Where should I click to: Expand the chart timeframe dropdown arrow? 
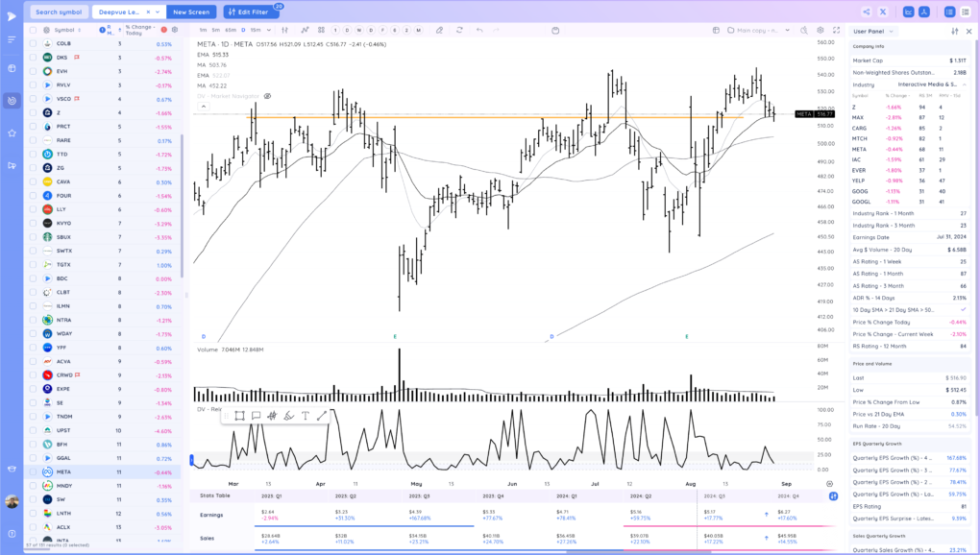coord(267,30)
